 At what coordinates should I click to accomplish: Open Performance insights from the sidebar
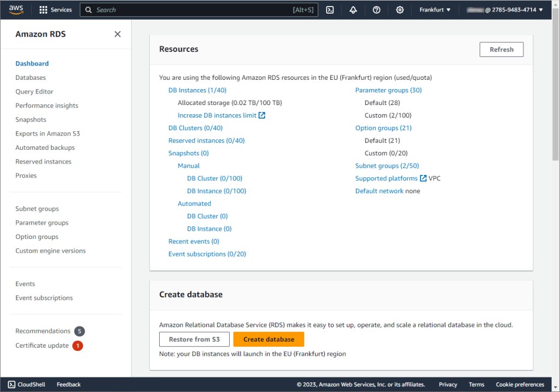coord(48,105)
